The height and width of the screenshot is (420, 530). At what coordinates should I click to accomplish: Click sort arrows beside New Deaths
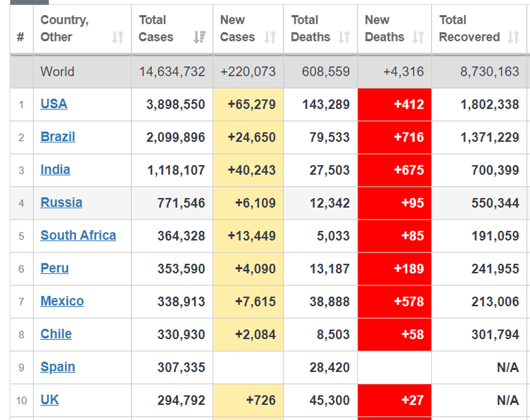tap(418, 37)
